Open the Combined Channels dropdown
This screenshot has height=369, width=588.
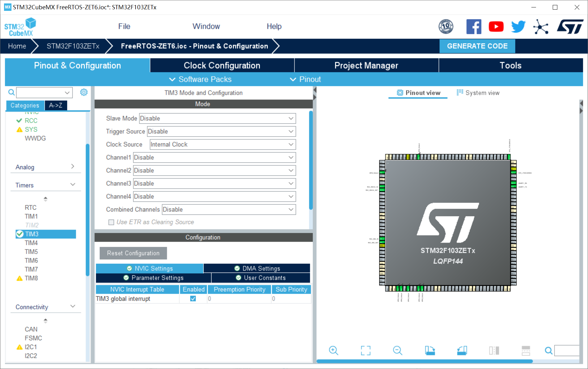[x=229, y=209]
